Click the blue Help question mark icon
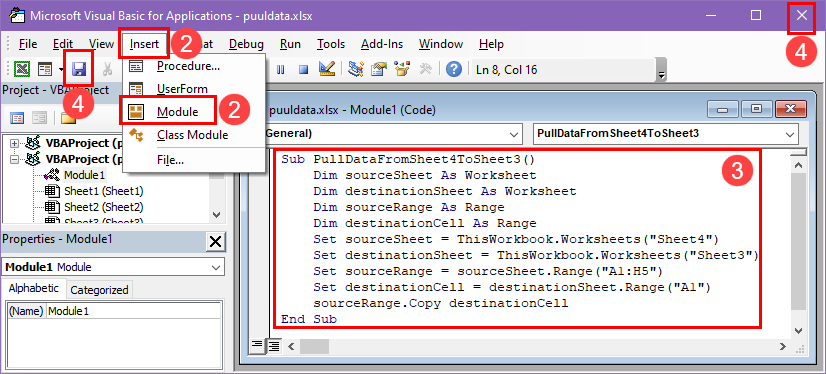 (454, 69)
